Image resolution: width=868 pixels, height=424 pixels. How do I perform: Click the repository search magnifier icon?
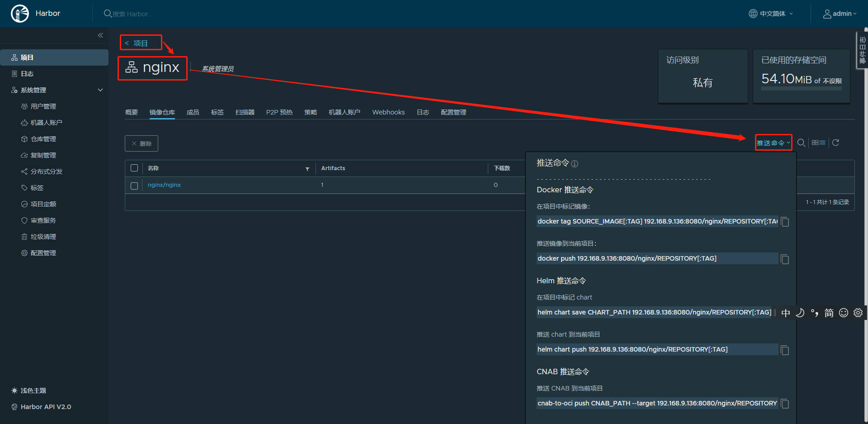tap(801, 143)
